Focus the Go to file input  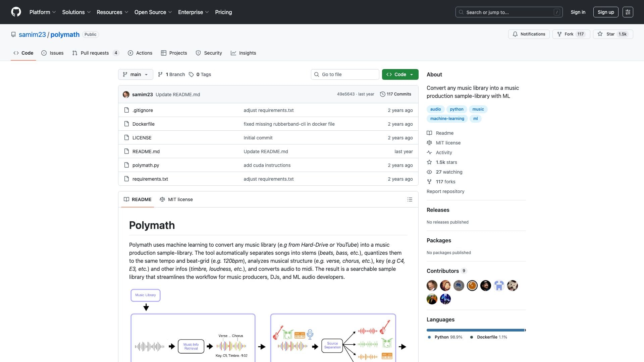[345, 74]
